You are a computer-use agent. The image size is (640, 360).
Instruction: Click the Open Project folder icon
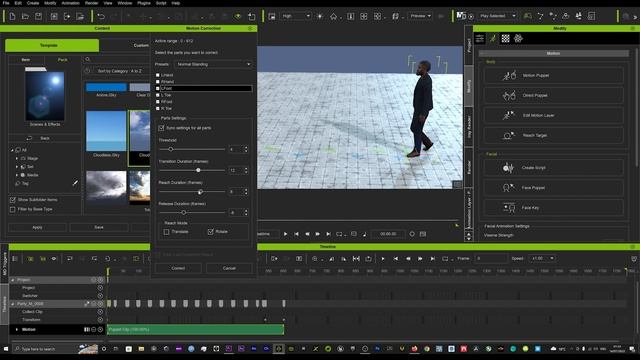tap(25, 16)
